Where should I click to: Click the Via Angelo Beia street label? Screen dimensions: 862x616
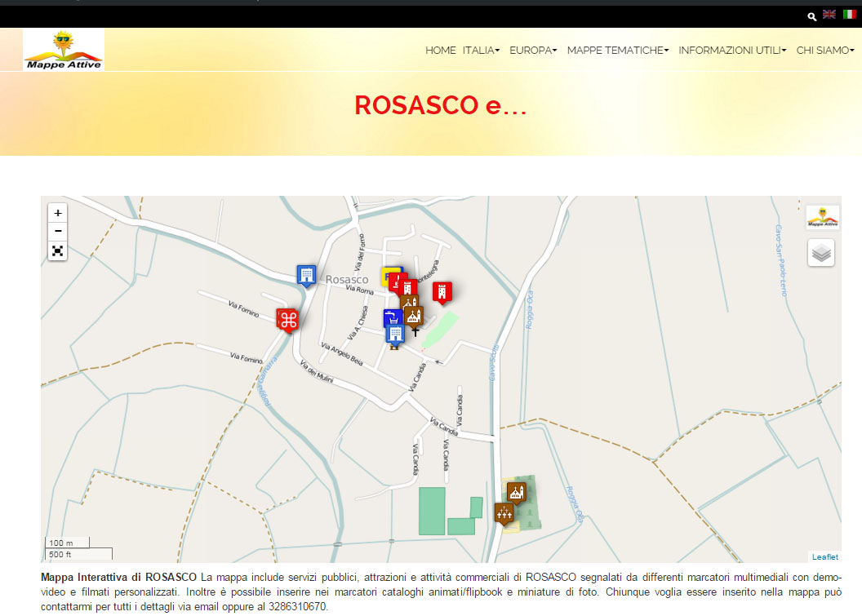click(x=342, y=354)
